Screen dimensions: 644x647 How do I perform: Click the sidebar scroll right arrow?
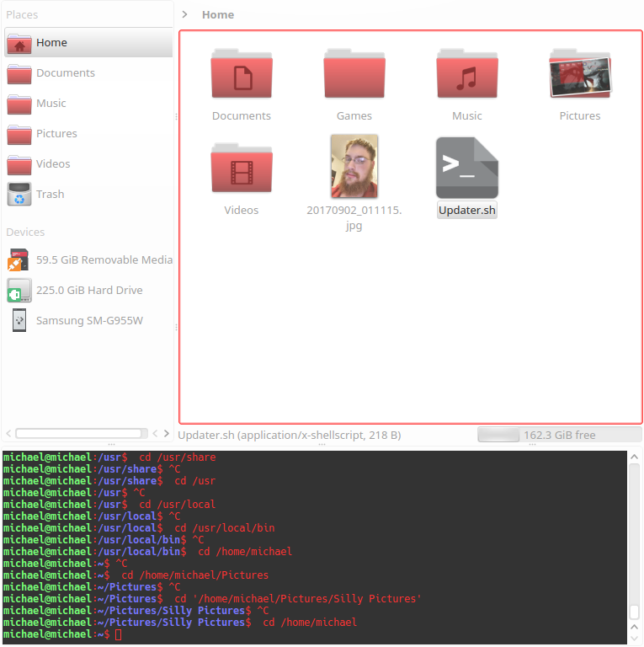(x=167, y=433)
